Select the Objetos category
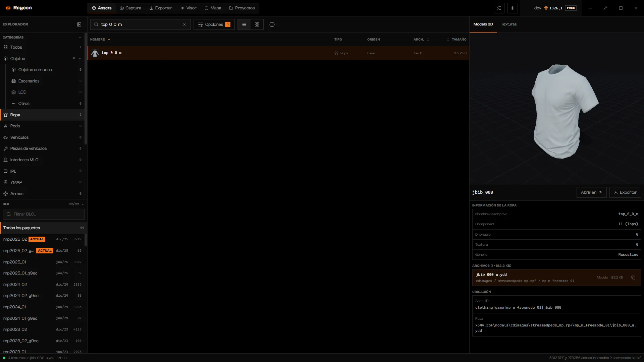The height and width of the screenshot is (362, 644). click(42, 59)
